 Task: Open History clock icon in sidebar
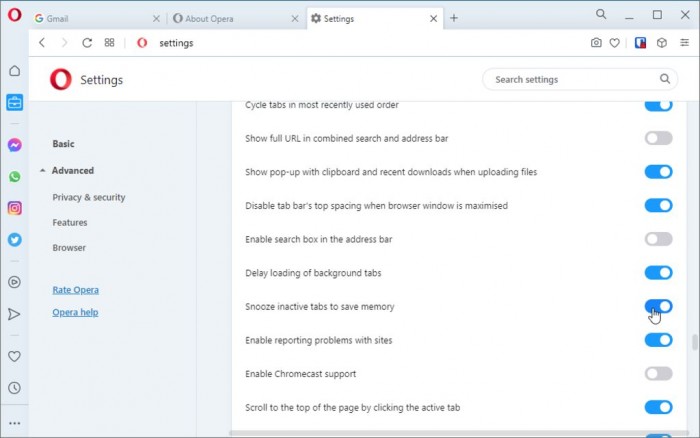point(14,388)
